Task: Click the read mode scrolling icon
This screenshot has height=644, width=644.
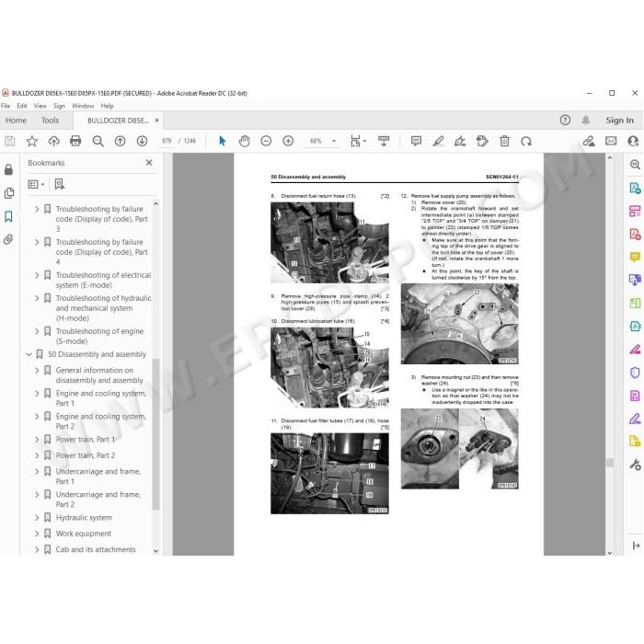Action: (x=384, y=142)
